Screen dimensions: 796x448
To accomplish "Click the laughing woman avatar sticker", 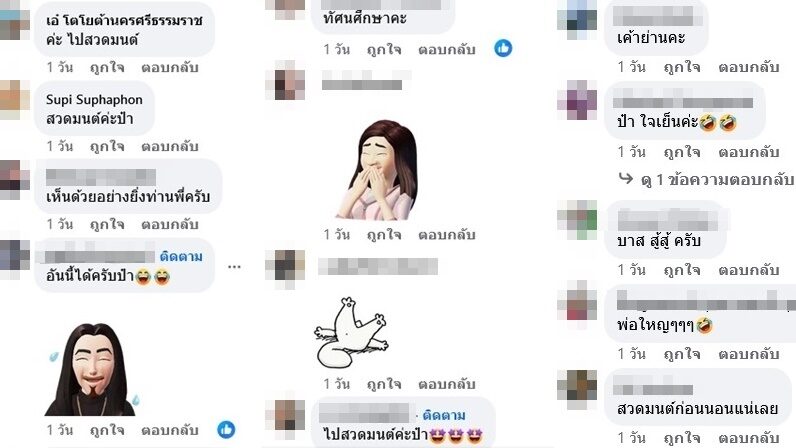I will [x=379, y=170].
